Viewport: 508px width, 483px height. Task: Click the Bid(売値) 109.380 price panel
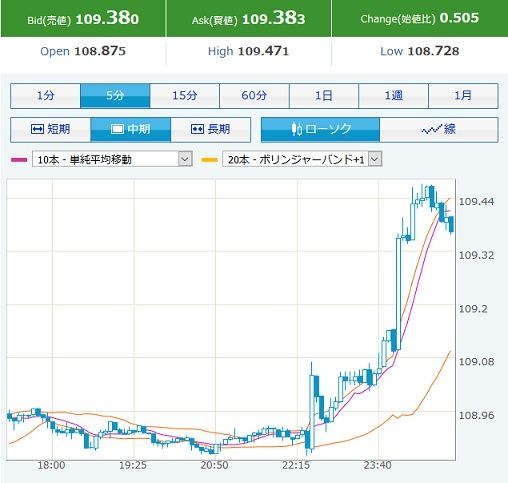[x=83, y=18]
